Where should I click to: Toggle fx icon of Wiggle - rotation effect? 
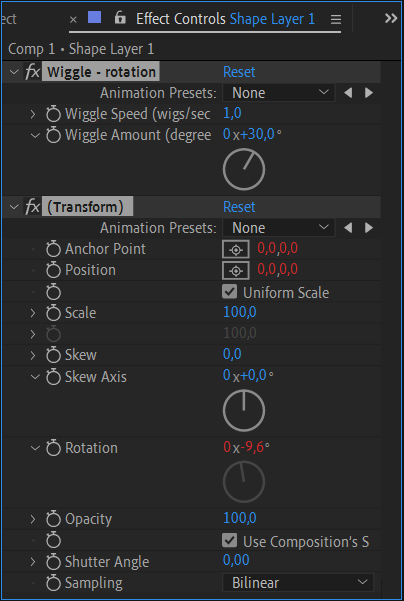[33, 72]
